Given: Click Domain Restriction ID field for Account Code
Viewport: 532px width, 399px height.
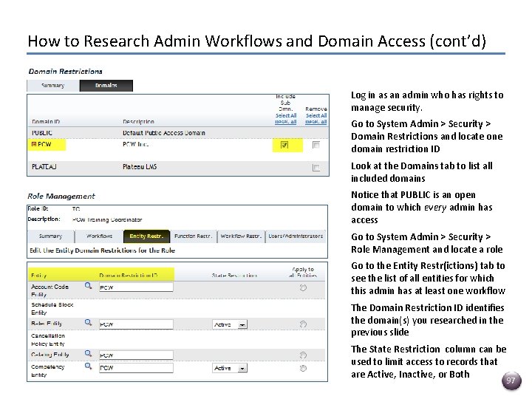Looking at the screenshot, I should 136,287.
